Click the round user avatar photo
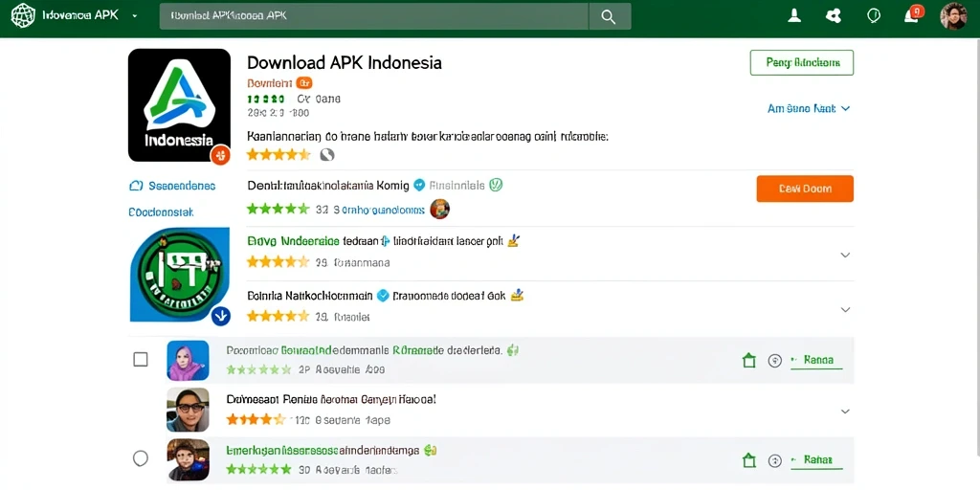This screenshot has width=980, height=490. pos(953,16)
